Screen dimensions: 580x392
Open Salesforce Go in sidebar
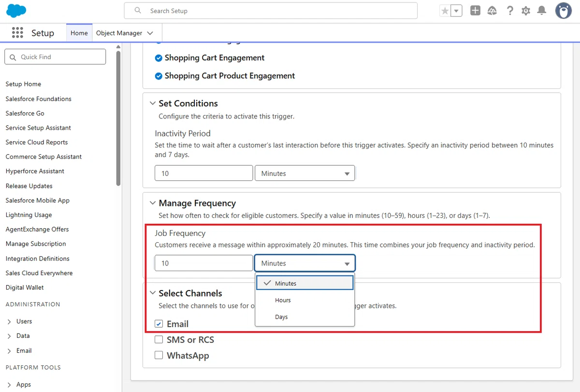(x=25, y=113)
